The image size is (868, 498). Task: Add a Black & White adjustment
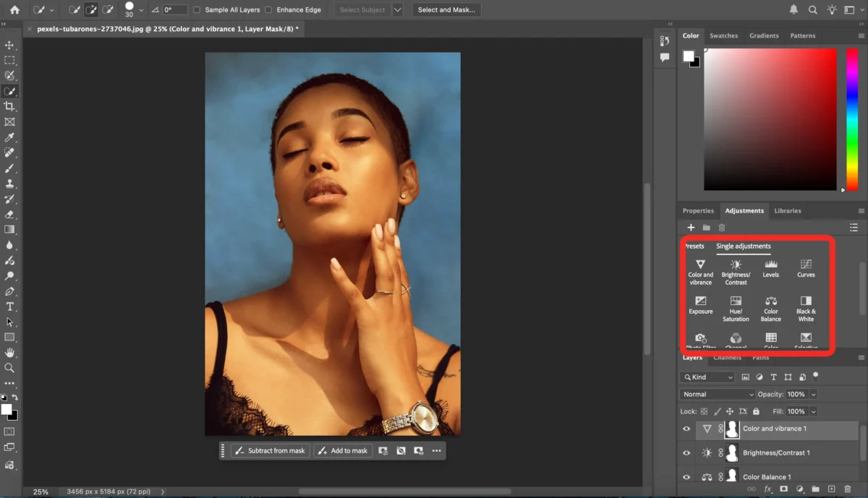tap(806, 309)
